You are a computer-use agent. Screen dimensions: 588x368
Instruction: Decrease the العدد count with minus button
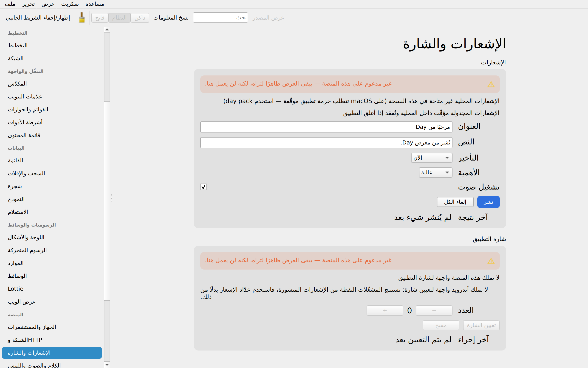coord(434,310)
